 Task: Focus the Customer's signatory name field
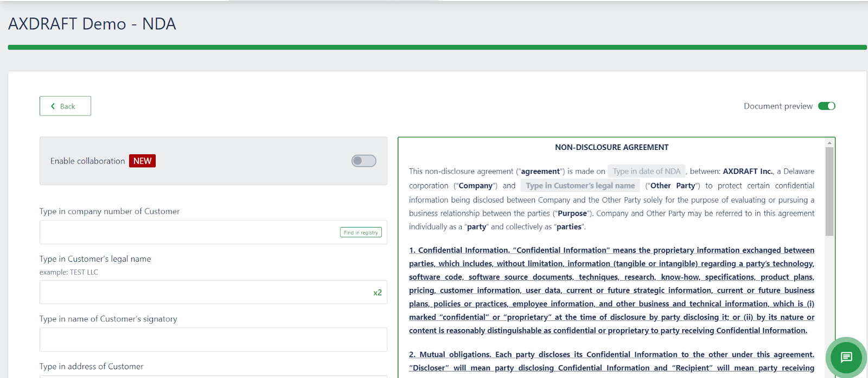click(x=213, y=339)
